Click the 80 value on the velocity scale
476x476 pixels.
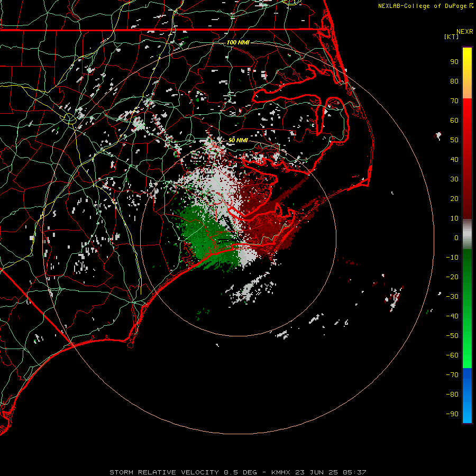454,81
